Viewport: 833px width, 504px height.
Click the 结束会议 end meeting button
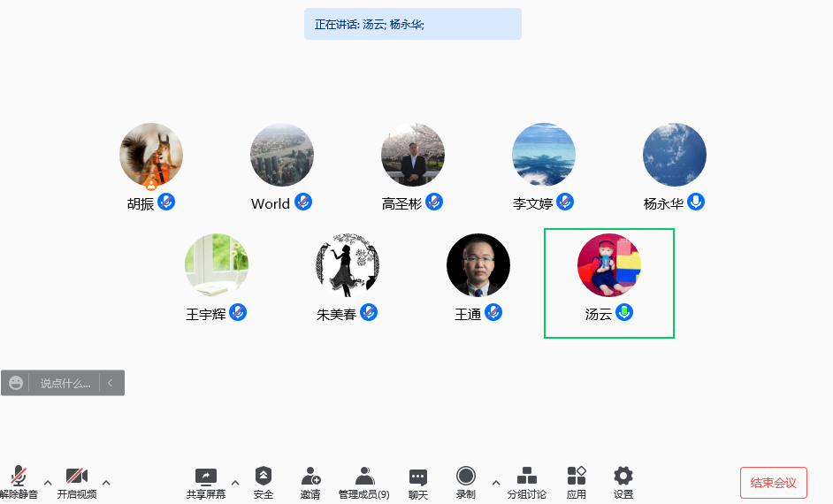(774, 483)
